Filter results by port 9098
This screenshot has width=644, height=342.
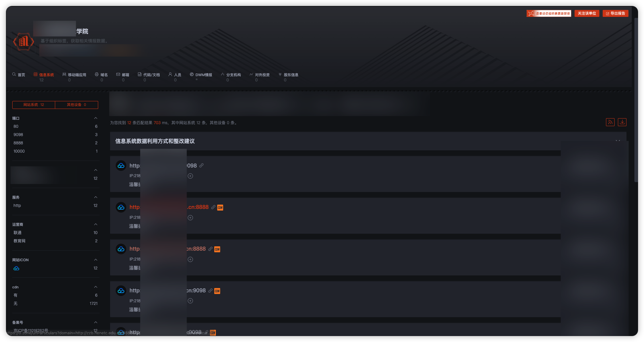pyautogui.click(x=55, y=135)
